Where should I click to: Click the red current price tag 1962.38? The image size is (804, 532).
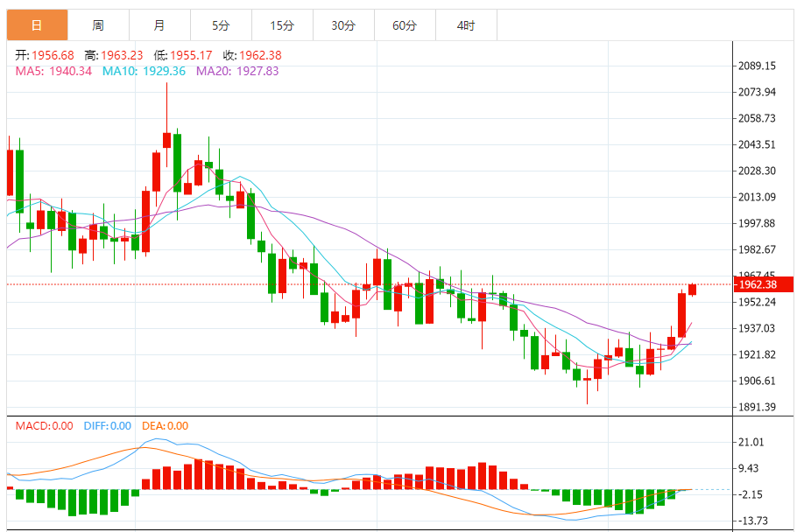764,284
